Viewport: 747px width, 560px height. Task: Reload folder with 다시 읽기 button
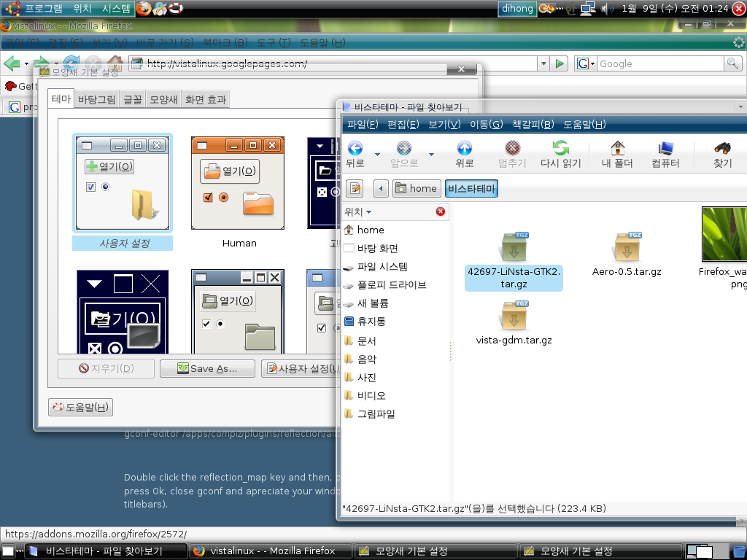(561, 155)
